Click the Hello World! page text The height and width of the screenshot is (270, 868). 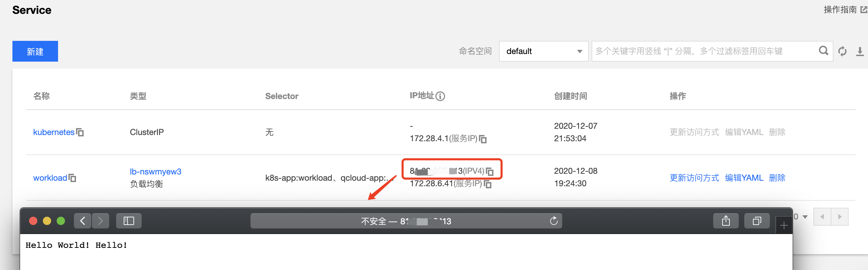click(76, 245)
